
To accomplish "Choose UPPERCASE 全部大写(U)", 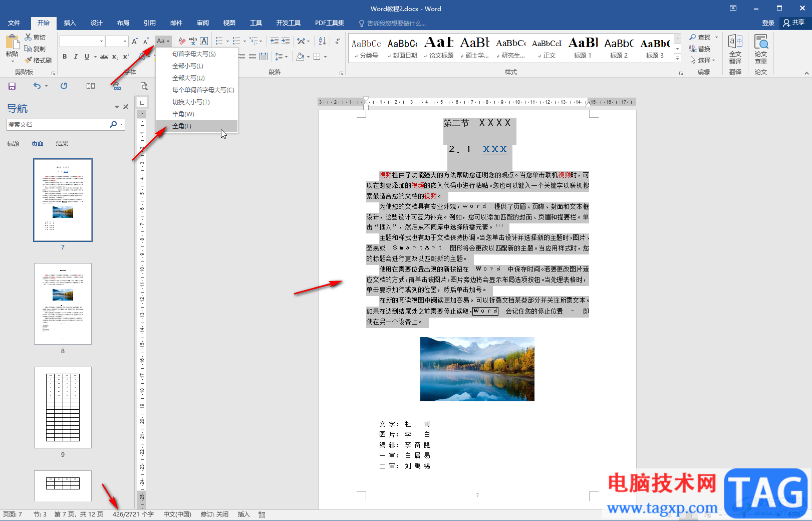I will pyautogui.click(x=196, y=78).
